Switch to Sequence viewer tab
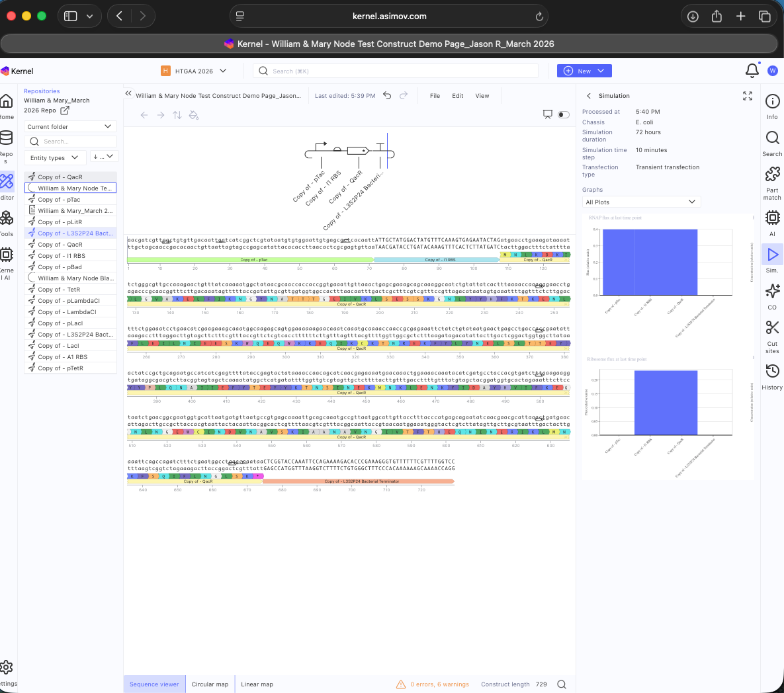 pyautogui.click(x=154, y=684)
